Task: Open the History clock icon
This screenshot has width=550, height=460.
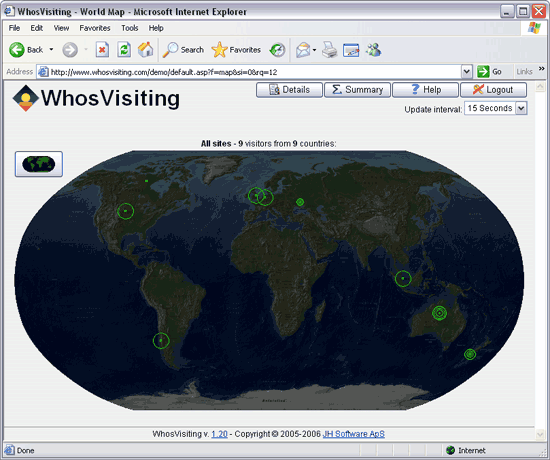Action: click(x=277, y=50)
